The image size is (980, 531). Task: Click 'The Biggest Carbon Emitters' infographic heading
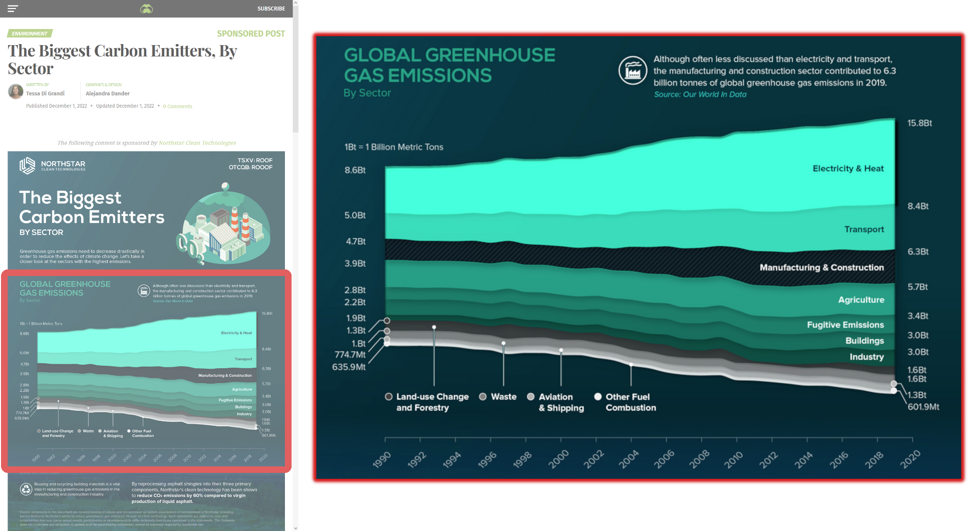[x=92, y=207]
